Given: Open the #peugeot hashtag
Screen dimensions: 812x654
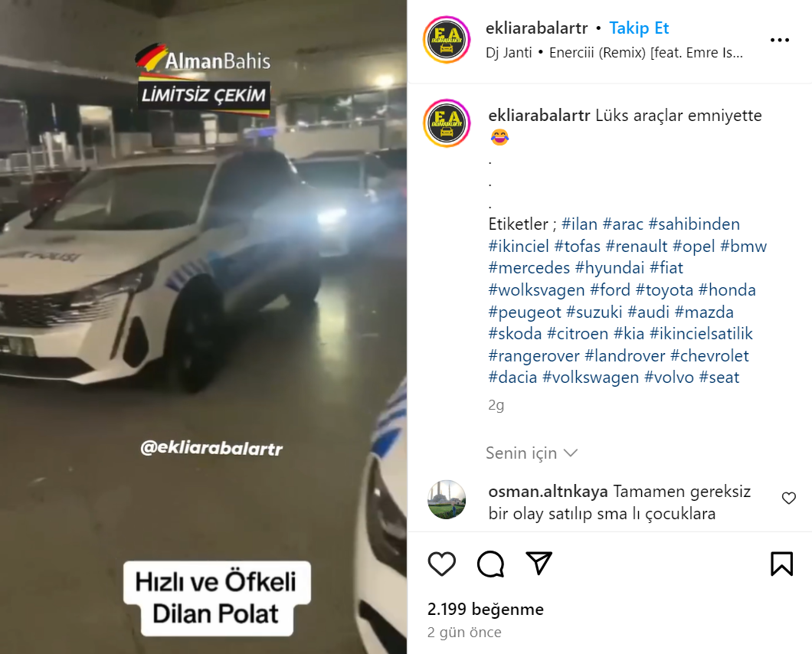Looking at the screenshot, I should (x=525, y=312).
